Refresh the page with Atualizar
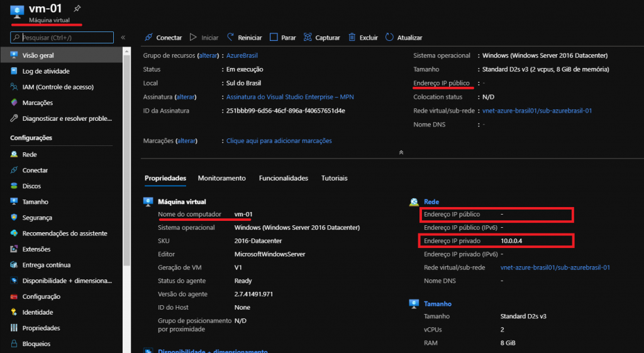 click(x=403, y=38)
